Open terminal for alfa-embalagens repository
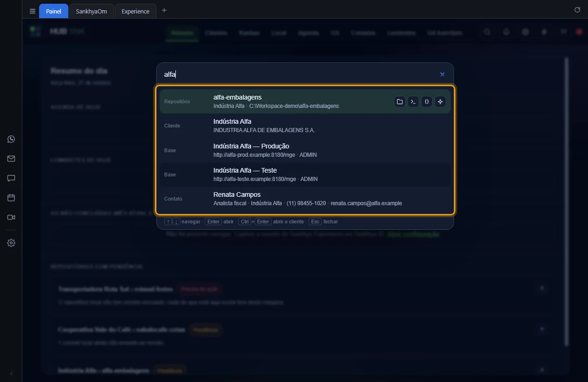Viewport: 588px width, 382px height. coord(413,101)
